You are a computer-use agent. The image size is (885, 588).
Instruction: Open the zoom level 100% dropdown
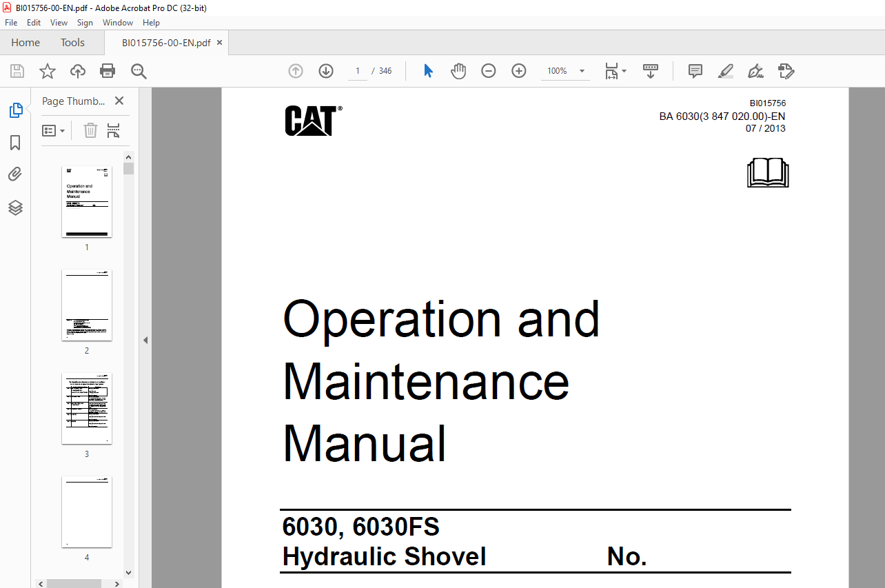pos(565,71)
